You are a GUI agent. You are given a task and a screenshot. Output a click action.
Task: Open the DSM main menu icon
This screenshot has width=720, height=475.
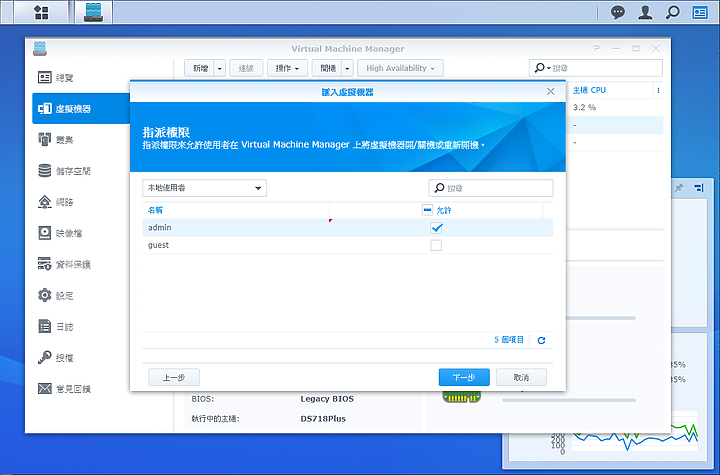click(x=41, y=12)
